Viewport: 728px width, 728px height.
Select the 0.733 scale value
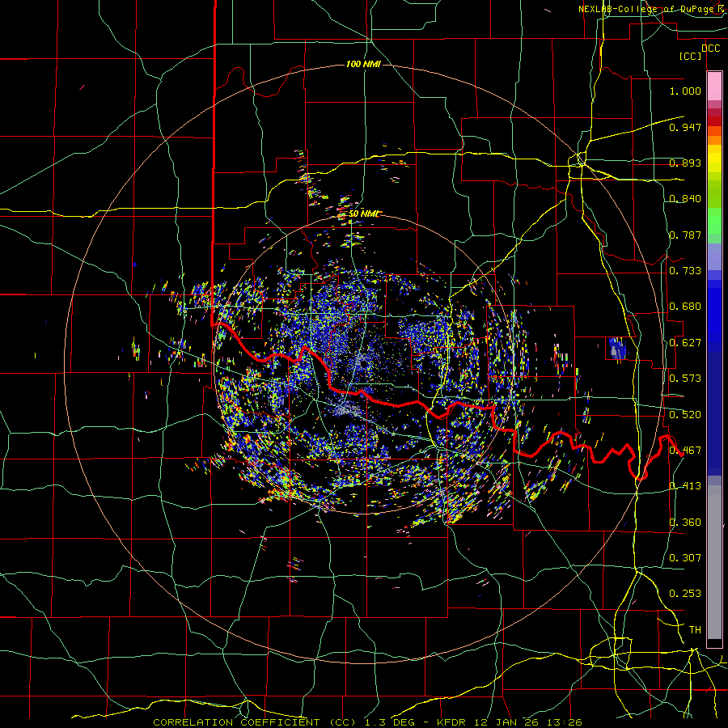(x=685, y=271)
